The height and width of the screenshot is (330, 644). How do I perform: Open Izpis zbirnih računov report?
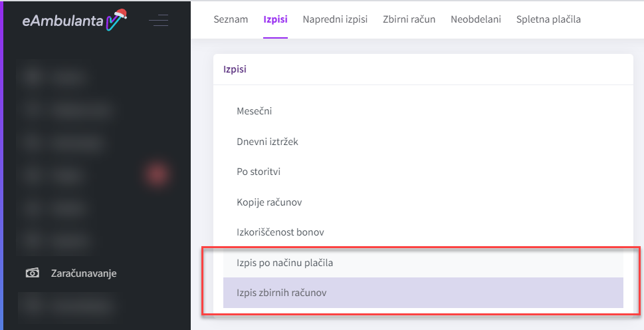click(x=423, y=293)
